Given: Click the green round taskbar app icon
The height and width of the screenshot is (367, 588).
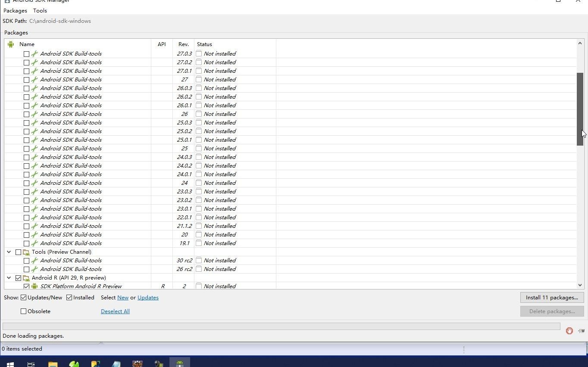Looking at the screenshot, I should click(x=74, y=364).
